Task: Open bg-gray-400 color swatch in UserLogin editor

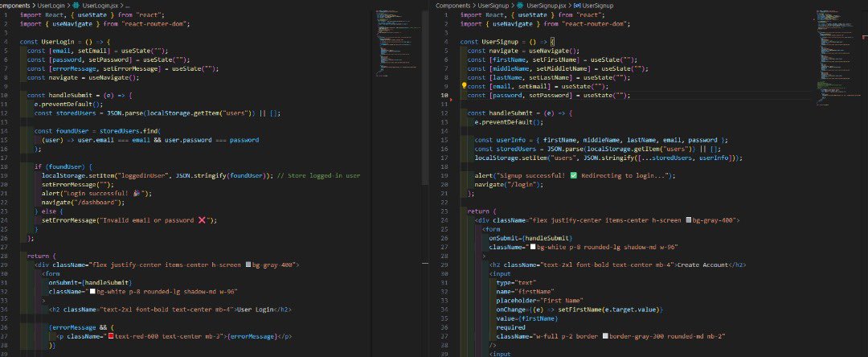Action: [248, 265]
